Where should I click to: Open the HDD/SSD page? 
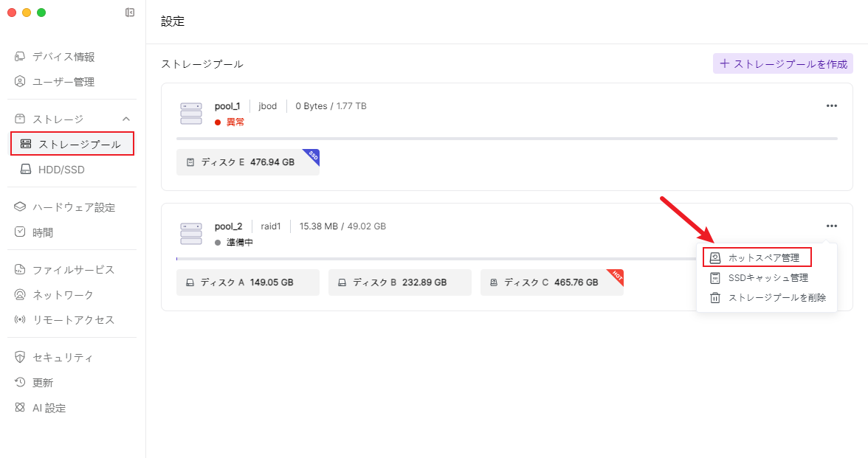click(x=61, y=170)
